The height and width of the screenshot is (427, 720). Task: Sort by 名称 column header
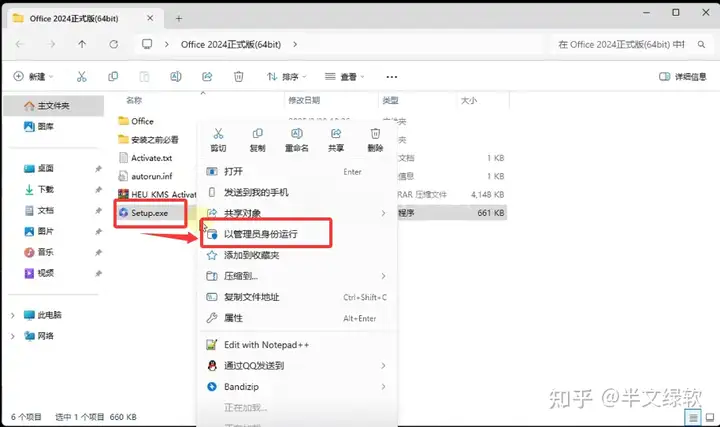pyautogui.click(x=134, y=101)
